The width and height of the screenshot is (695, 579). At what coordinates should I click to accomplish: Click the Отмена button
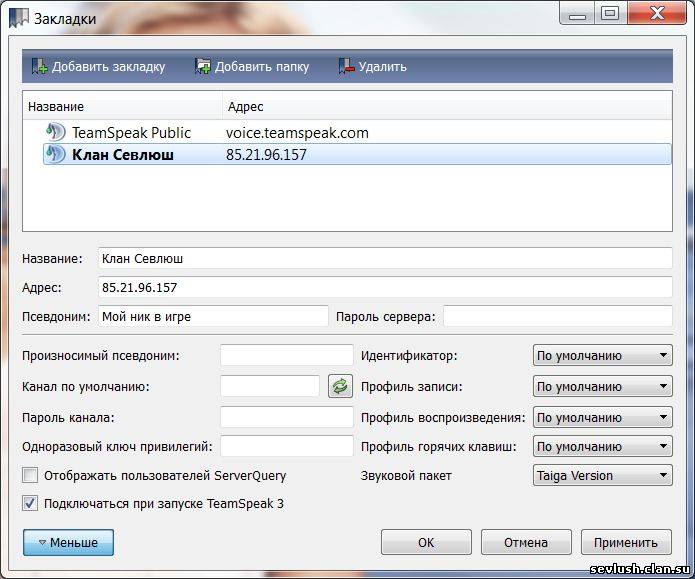coord(526,542)
